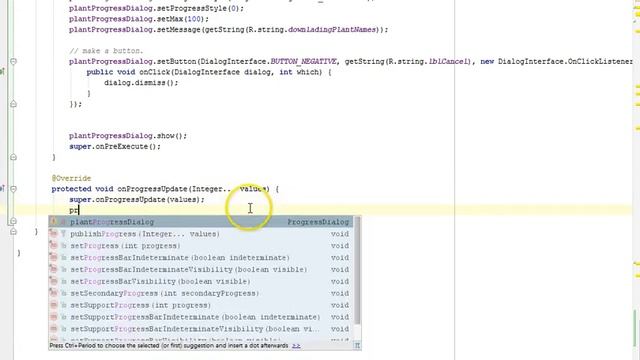Select plantProgressDialog suggestion in completion list
640x360 pixels.
coord(201,222)
